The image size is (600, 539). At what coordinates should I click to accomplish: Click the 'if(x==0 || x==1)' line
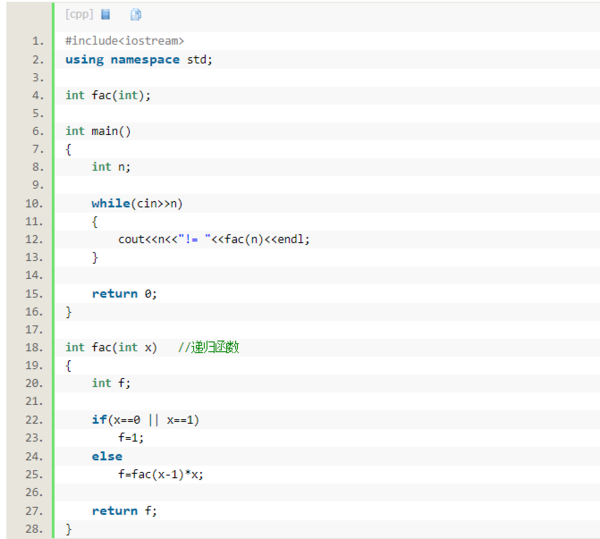[x=145, y=420]
